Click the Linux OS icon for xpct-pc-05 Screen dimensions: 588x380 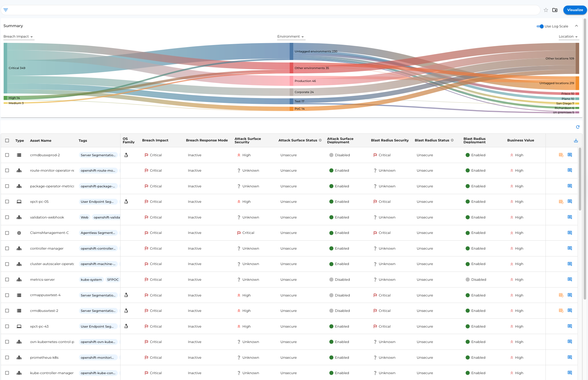coord(126,202)
